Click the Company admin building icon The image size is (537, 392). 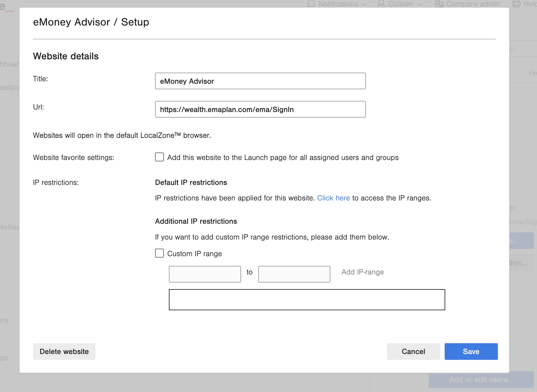(x=439, y=4)
